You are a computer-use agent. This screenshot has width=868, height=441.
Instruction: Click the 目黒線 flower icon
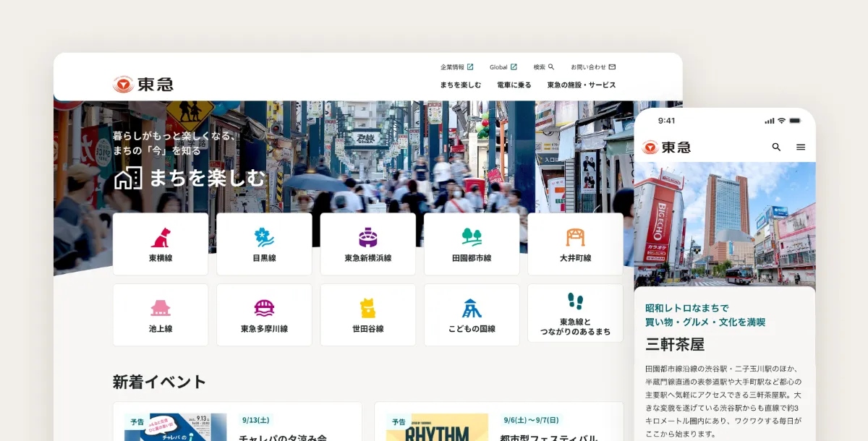click(264, 237)
